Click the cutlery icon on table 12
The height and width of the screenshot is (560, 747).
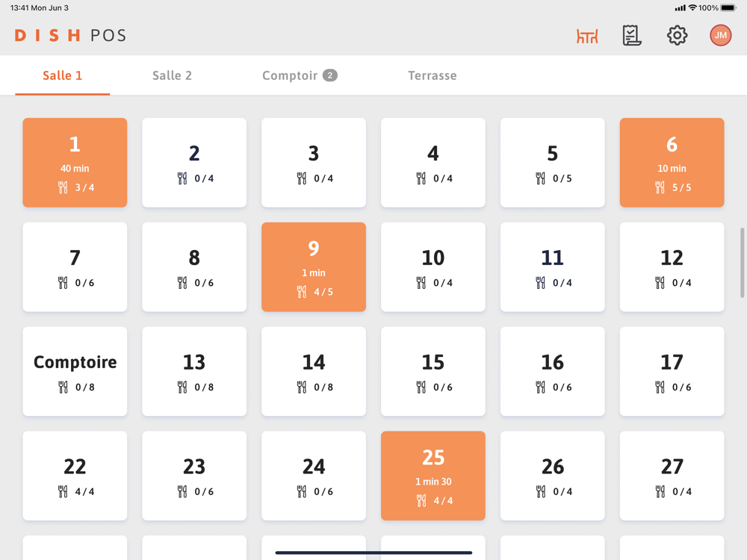[660, 283]
